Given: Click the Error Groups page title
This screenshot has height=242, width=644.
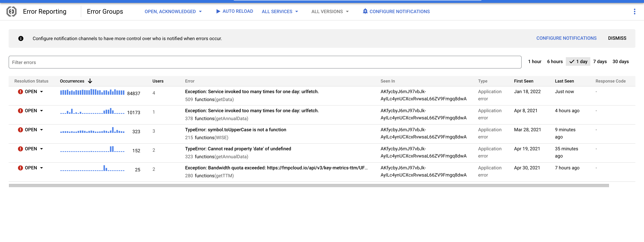Looking at the screenshot, I should pyautogui.click(x=105, y=12).
